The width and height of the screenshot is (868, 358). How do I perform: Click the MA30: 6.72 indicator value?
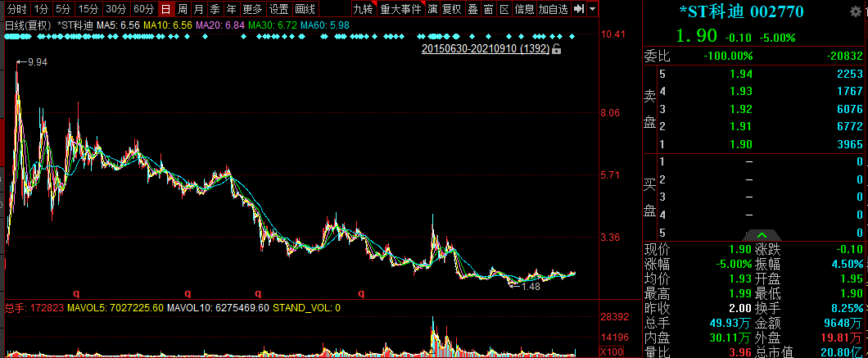[273, 25]
